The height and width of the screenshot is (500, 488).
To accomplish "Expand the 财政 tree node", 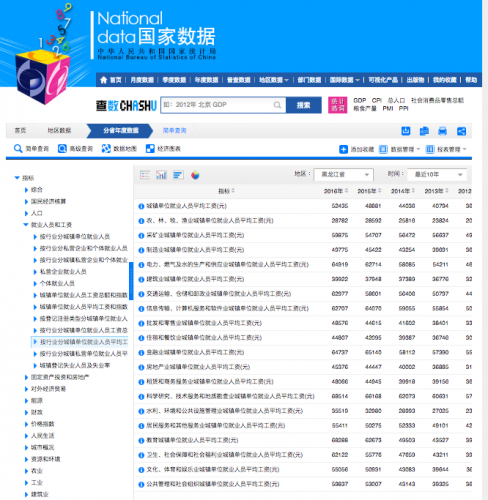I will (26, 412).
